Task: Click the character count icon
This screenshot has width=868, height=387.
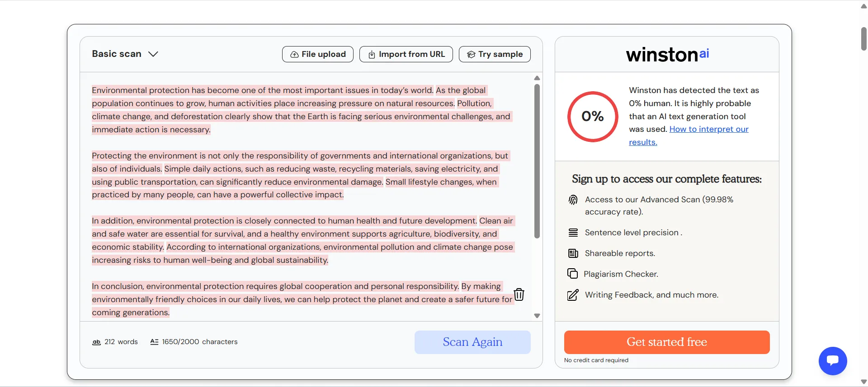Action: 154,342
